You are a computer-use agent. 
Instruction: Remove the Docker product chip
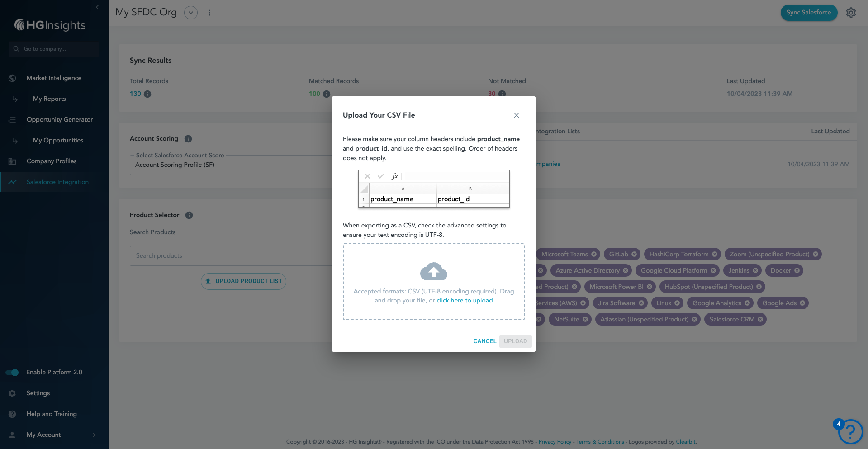coord(797,270)
